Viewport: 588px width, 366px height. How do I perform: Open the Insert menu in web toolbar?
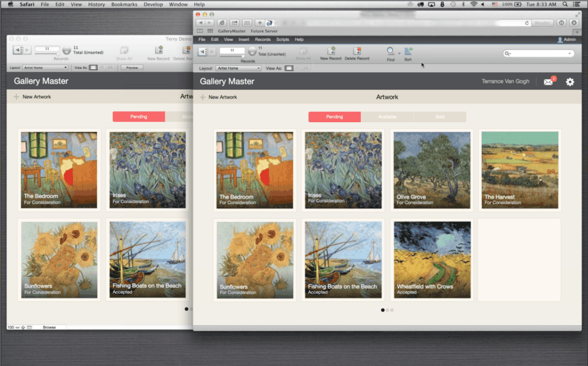(x=243, y=40)
